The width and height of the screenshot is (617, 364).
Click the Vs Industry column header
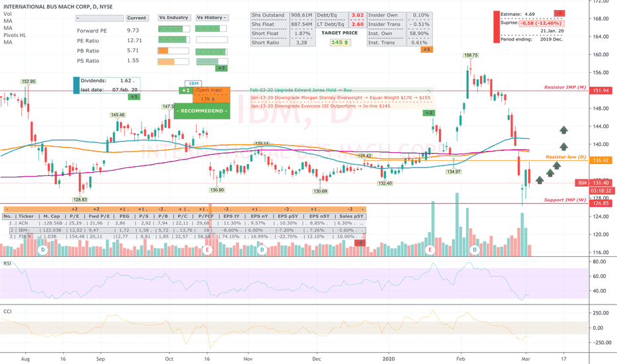point(174,18)
